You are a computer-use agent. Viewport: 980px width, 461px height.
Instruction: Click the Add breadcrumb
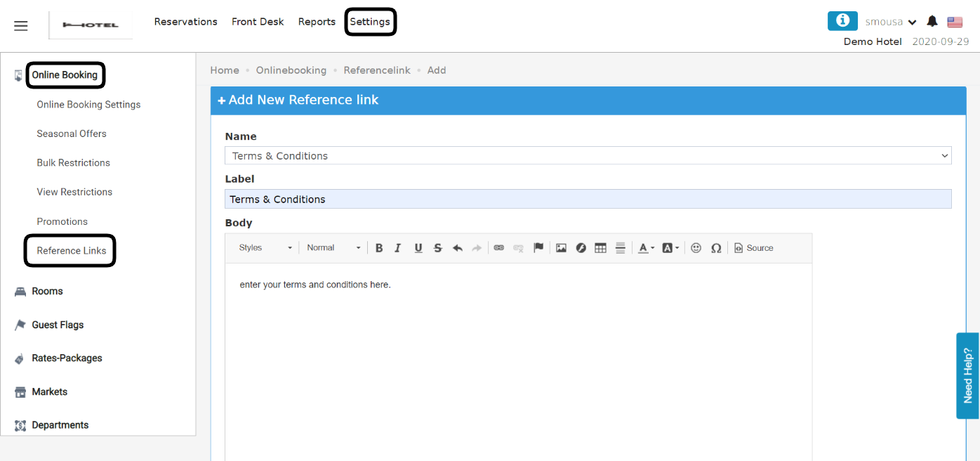[x=437, y=70]
